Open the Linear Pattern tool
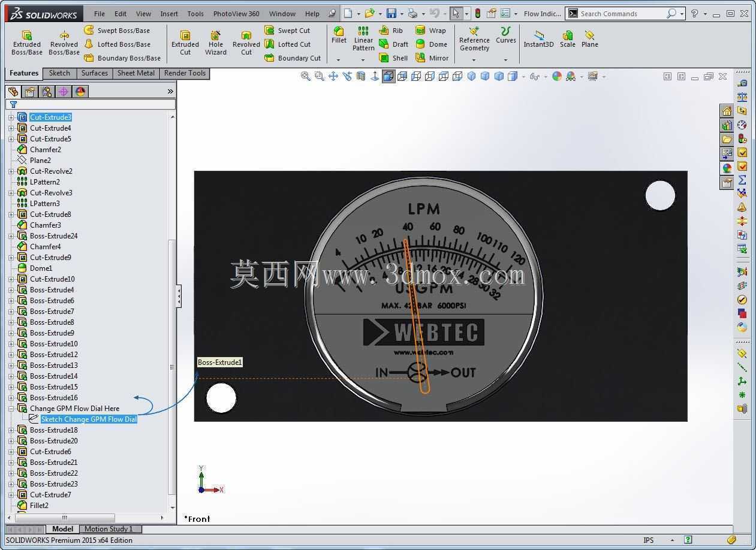Viewport: 756px width, 550px height. [363, 38]
